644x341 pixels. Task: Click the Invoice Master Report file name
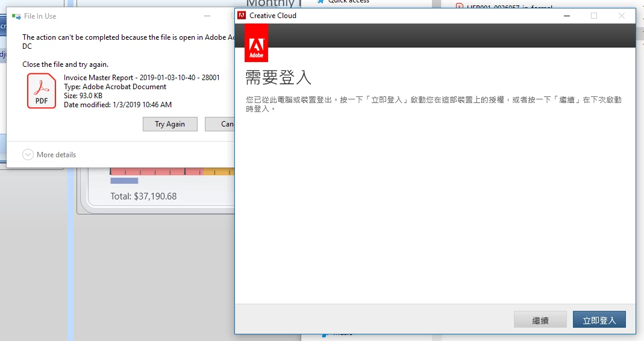142,78
